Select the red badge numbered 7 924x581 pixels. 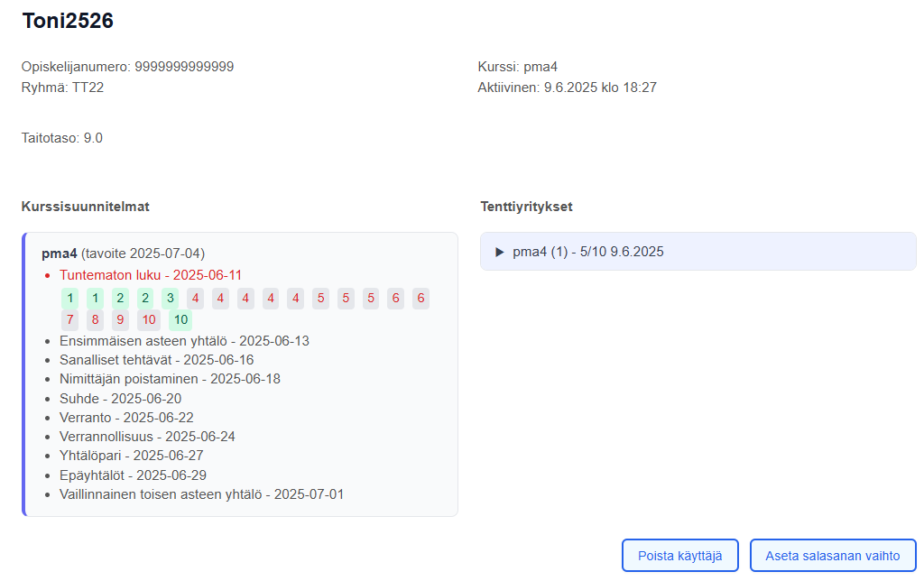[x=70, y=320]
